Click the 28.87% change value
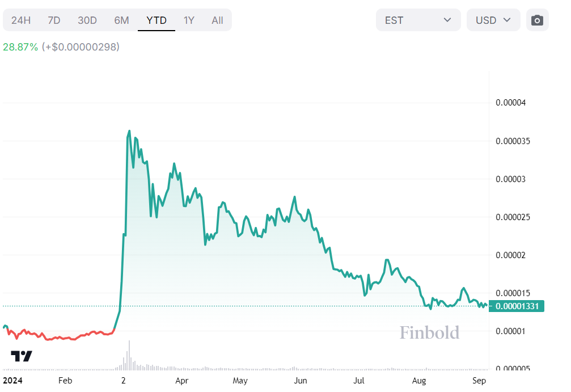571x392 pixels. click(20, 47)
